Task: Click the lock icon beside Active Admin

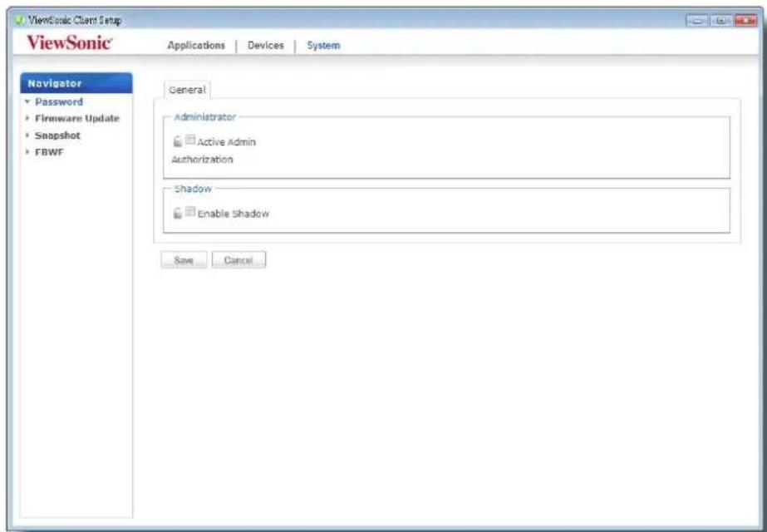Action: [178, 141]
